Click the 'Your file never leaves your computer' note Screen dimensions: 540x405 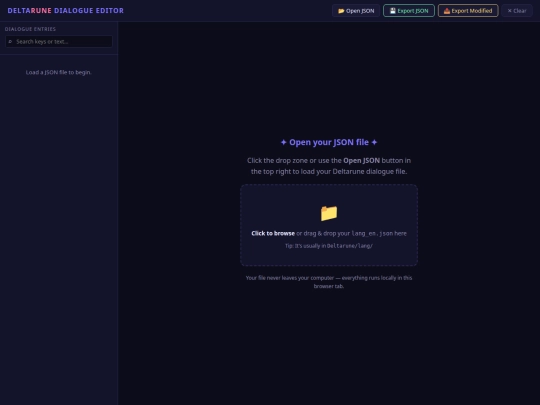pyautogui.click(x=329, y=282)
